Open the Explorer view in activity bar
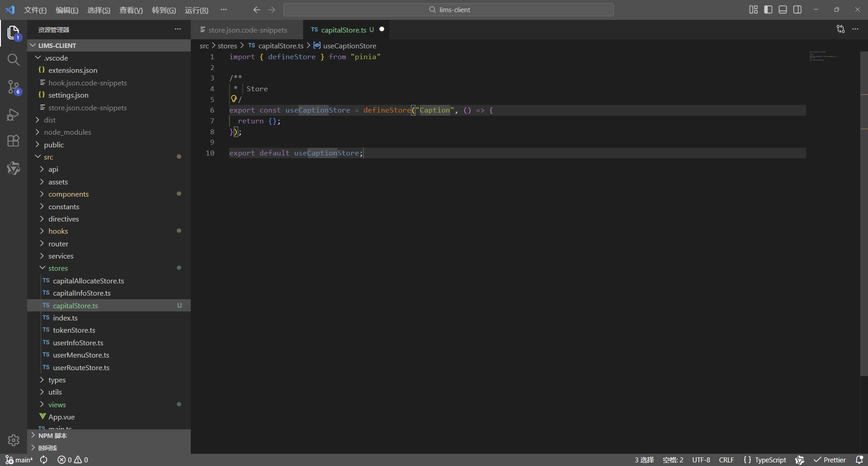Screen dimensions: 868x466 (14, 33)
